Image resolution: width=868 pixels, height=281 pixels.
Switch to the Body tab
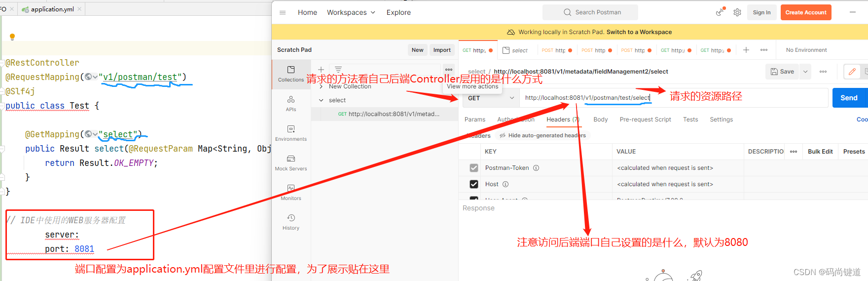pos(600,120)
